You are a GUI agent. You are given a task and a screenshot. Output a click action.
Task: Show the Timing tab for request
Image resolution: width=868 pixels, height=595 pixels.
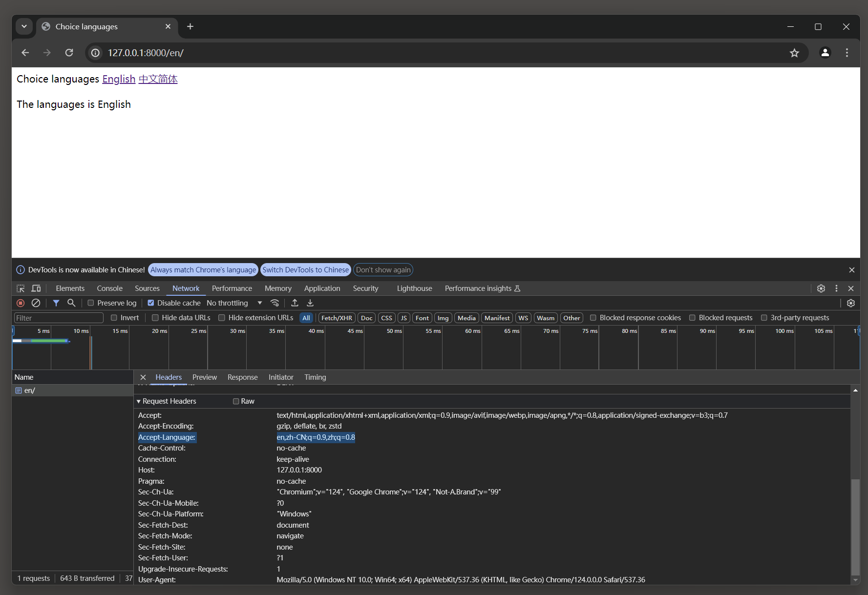(315, 377)
